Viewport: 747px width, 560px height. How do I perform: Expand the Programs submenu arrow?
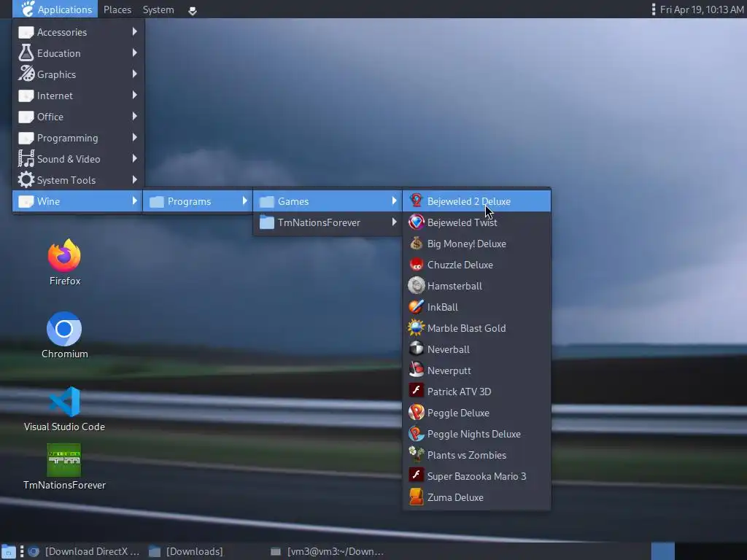tap(245, 201)
